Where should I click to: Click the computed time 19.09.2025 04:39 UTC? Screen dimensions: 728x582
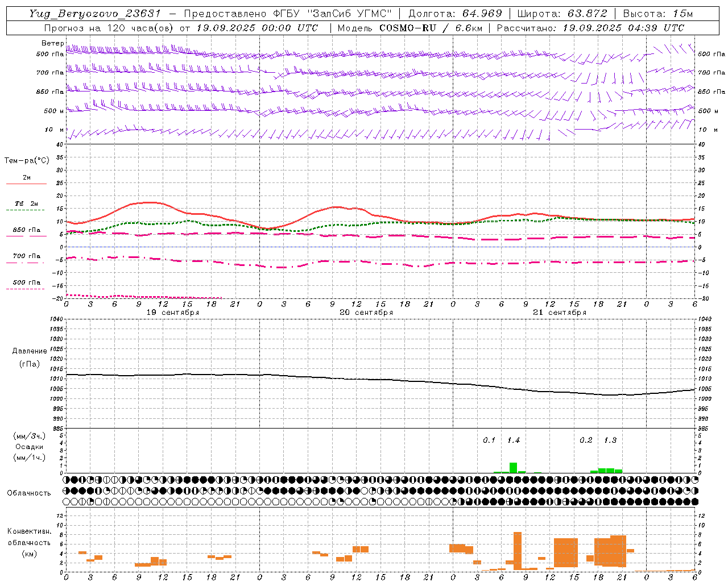click(623, 28)
